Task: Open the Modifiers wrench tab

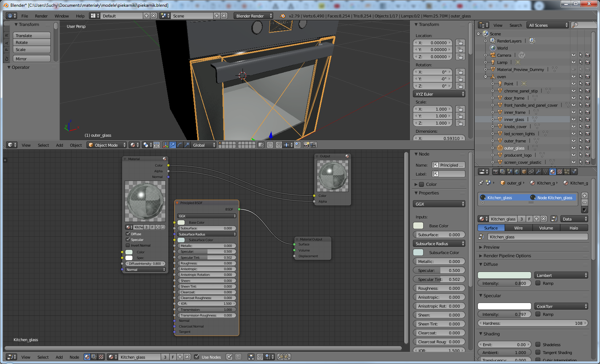Action: (x=538, y=172)
